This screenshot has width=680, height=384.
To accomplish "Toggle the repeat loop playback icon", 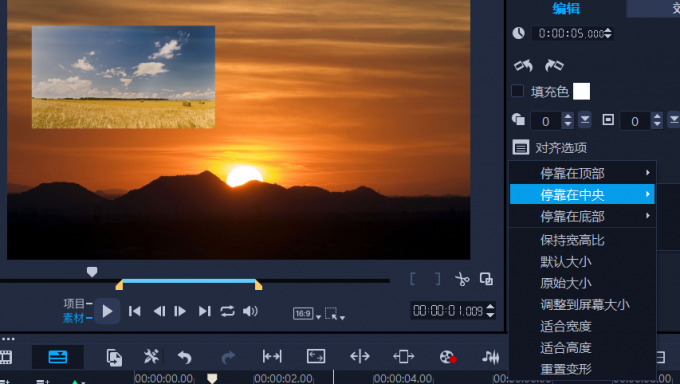I will pos(227,311).
